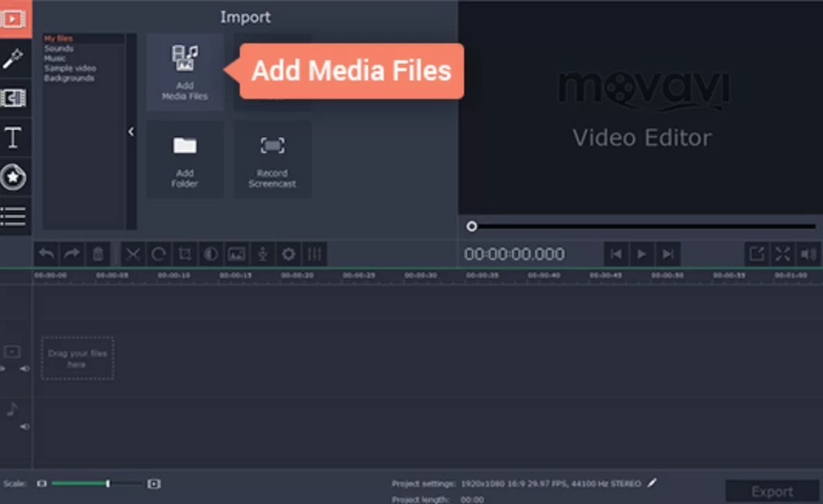Click Record Screencast button
The height and width of the screenshot is (504, 823).
272,160
